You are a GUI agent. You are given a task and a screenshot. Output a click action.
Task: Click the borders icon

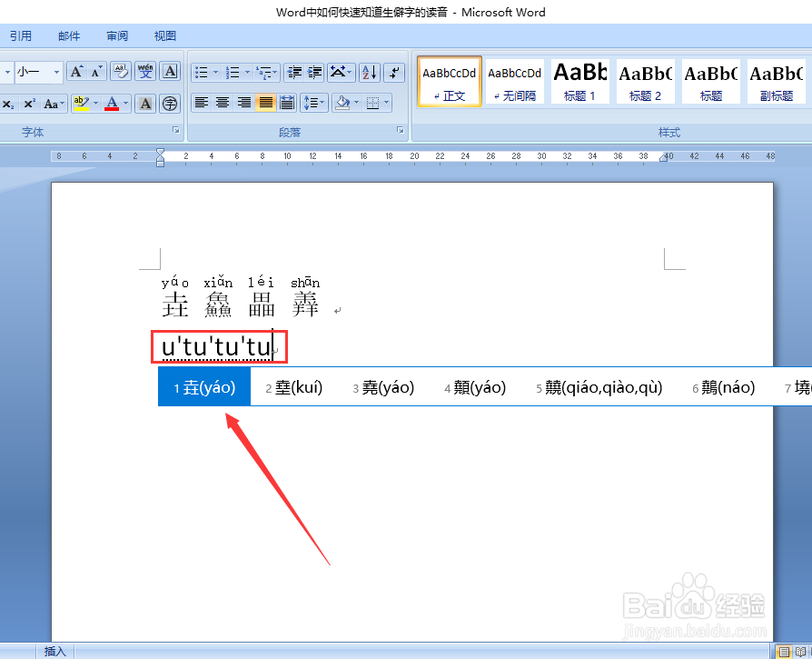coord(373,103)
